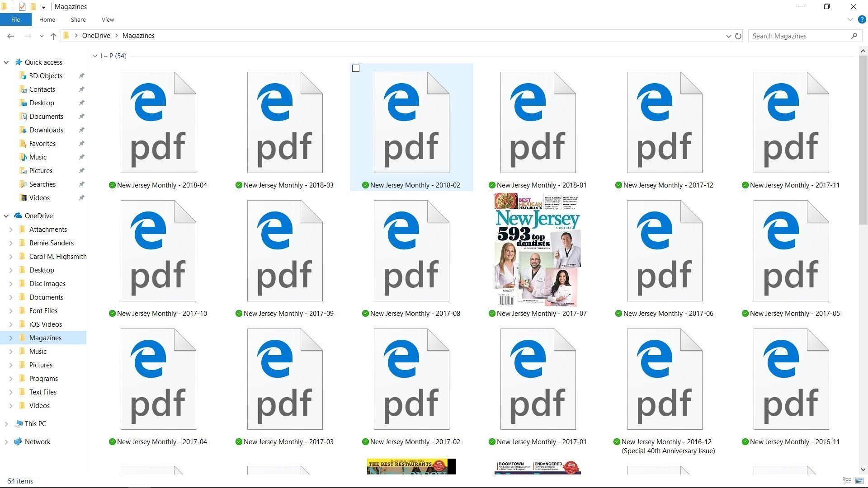This screenshot has height=488, width=868.
Task: Select New Jersey Monthly 2017-05 PDF icon
Action: pos(791,251)
